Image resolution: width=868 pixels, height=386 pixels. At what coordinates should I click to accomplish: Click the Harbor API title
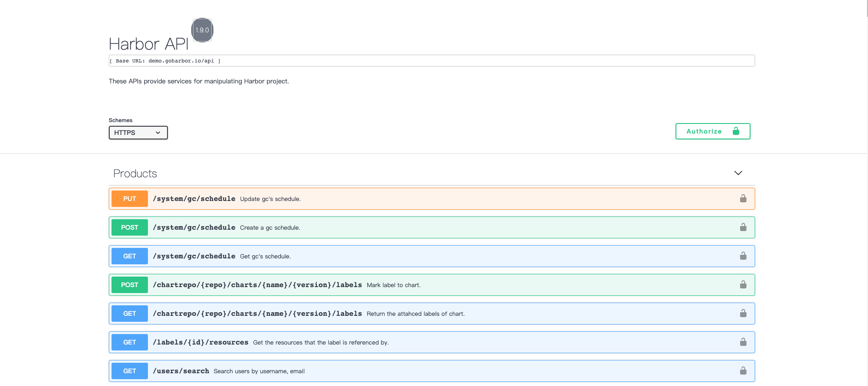(x=148, y=44)
